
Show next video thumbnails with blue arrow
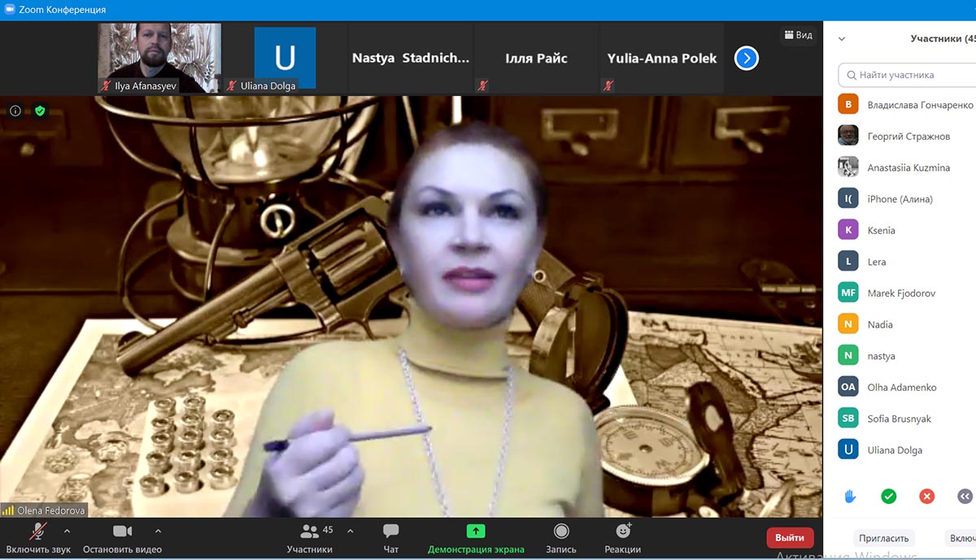pos(747,58)
